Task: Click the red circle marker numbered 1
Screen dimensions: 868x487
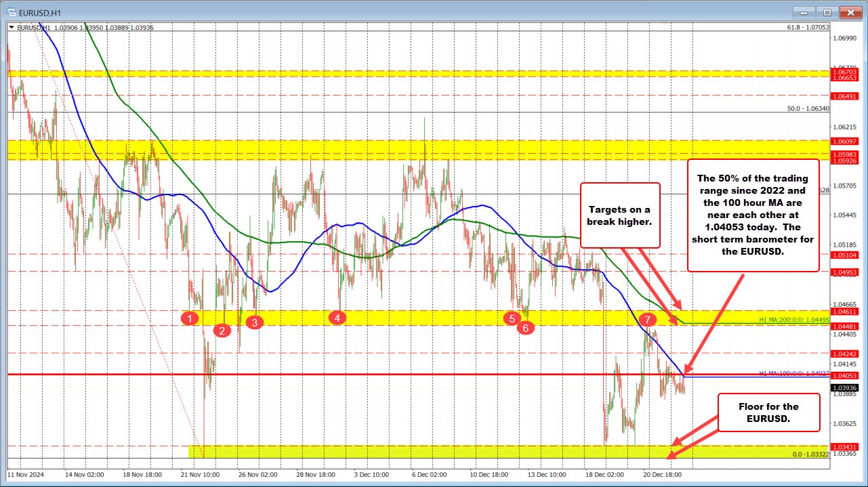Action: [190, 317]
